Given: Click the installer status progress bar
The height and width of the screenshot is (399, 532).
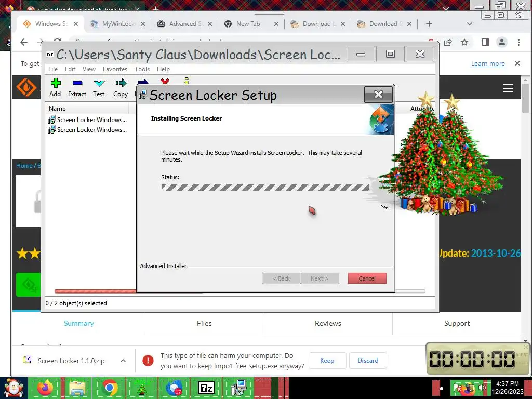Looking at the screenshot, I should click(265, 187).
